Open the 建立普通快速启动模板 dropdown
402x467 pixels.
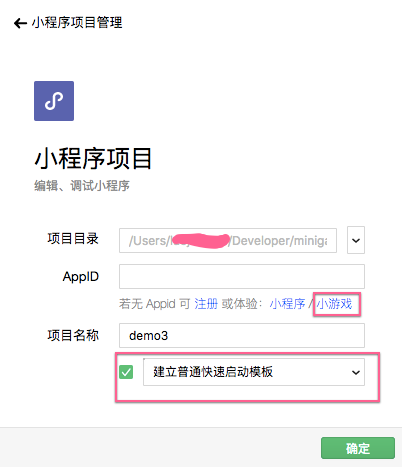[x=254, y=372]
